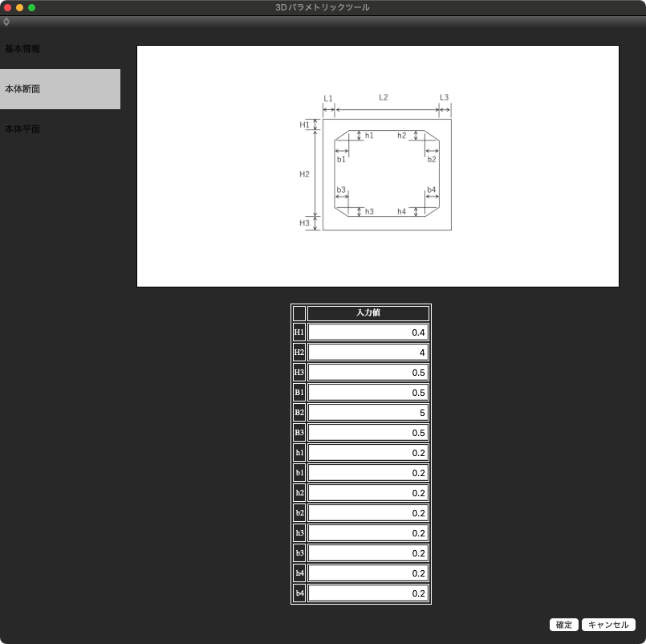Click the B3 input field
The height and width of the screenshot is (644, 646).
tap(368, 433)
